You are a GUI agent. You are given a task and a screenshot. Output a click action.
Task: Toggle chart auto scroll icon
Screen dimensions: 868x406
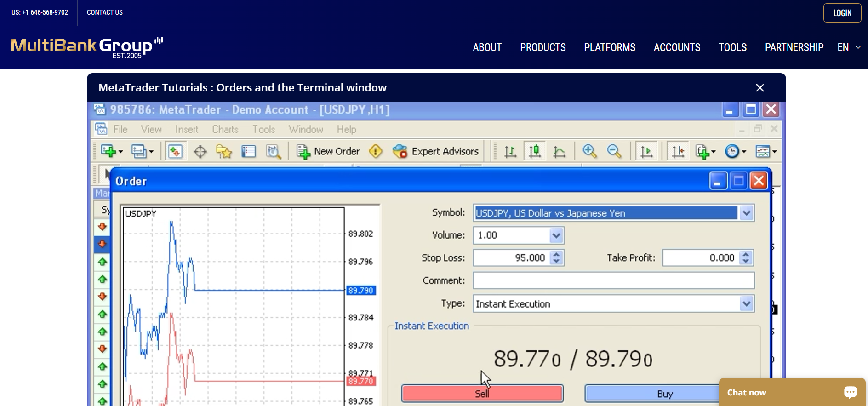(x=646, y=151)
